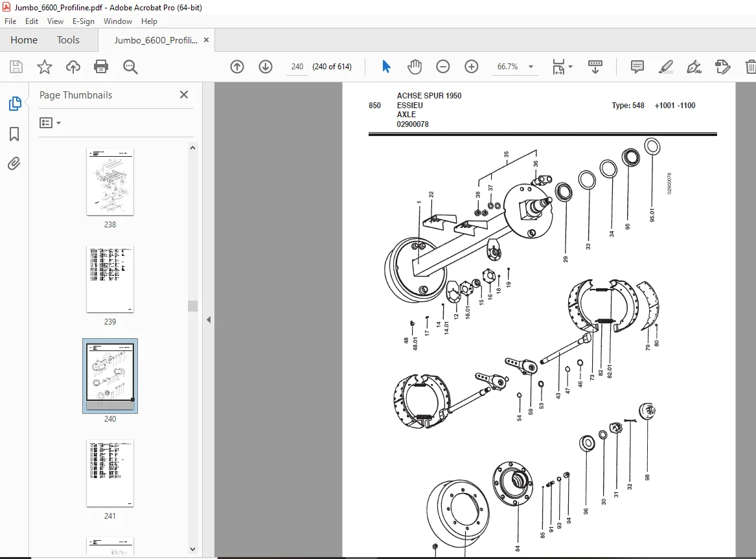The width and height of the screenshot is (756, 559).
Task: Select page 240 thumbnail
Action: coord(110,376)
